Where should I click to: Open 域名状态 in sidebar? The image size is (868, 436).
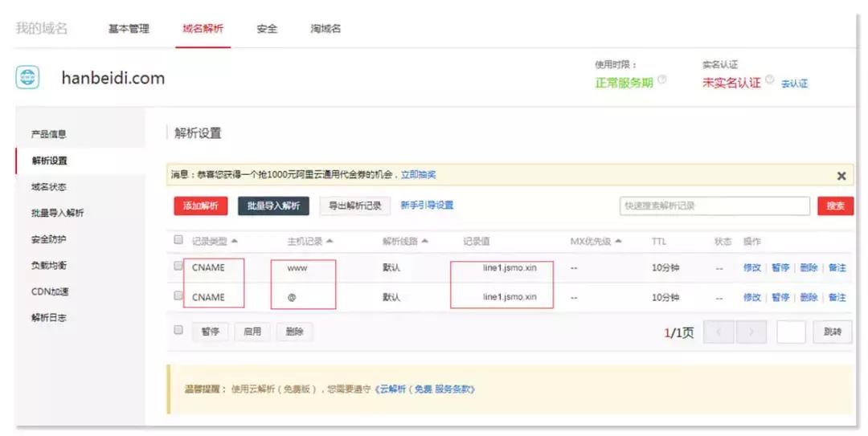click(x=49, y=187)
